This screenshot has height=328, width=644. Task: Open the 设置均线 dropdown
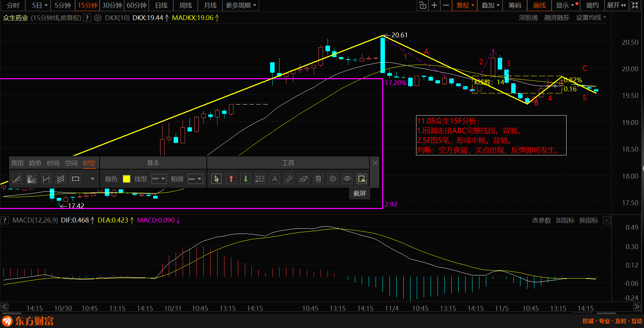click(591, 18)
